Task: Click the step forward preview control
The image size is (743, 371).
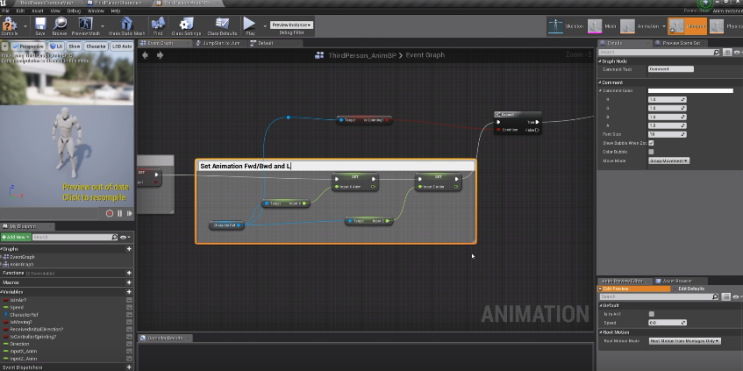Action: point(129,213)
